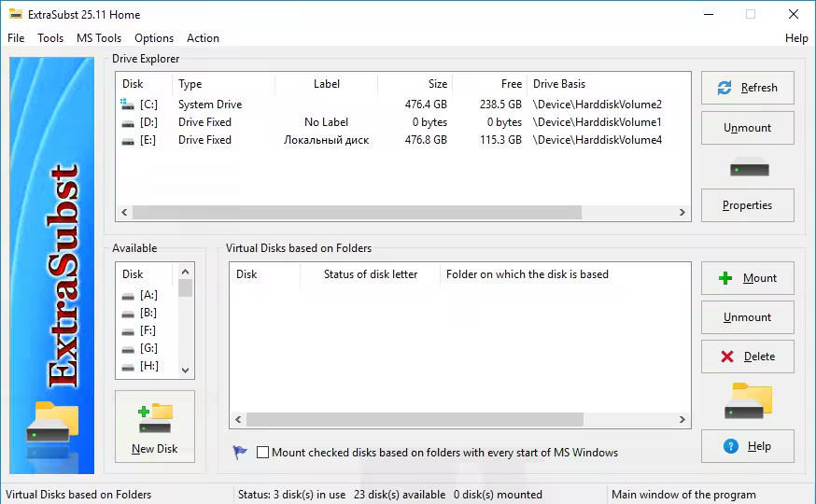
Task: Click the green plus Mount button
Action: pos(747,278)
